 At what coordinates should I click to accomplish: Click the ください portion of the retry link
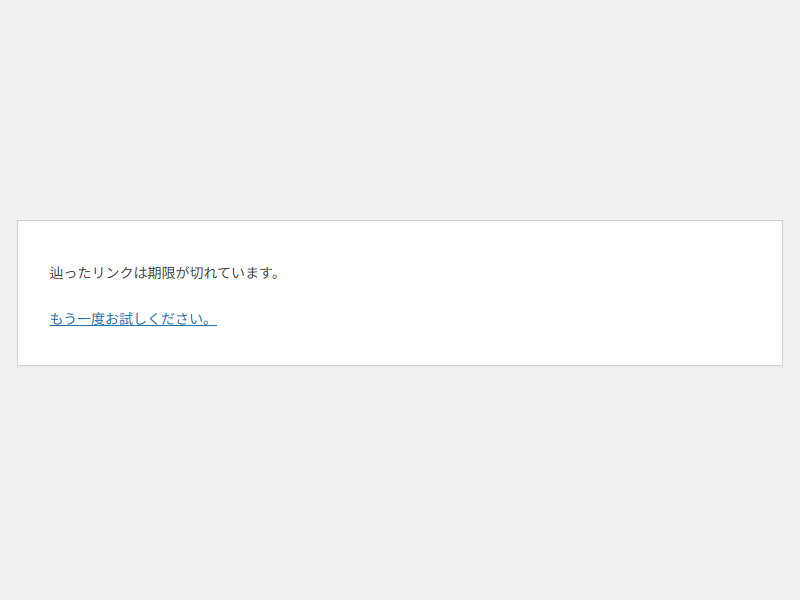[175, 319]
